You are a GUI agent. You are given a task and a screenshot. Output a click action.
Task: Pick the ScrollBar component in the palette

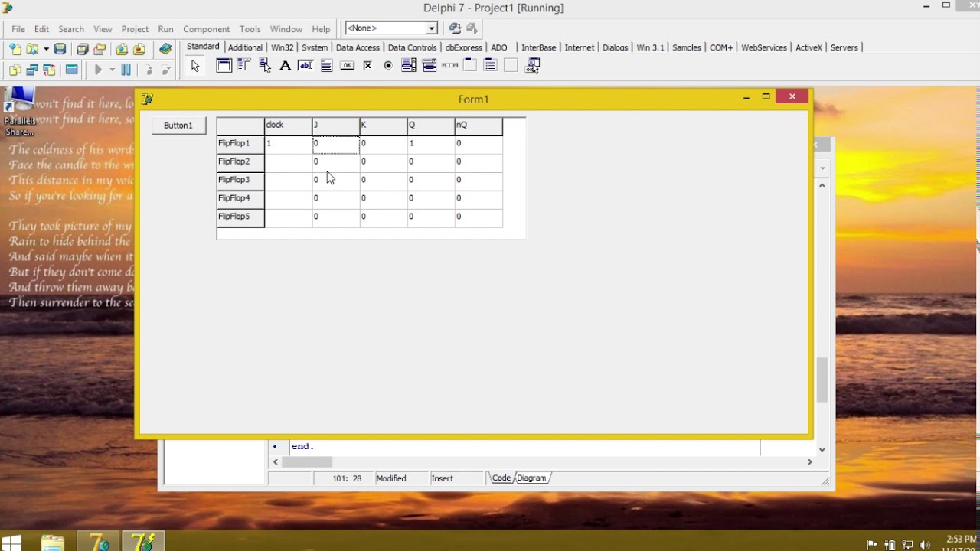[x=449, y=66]
